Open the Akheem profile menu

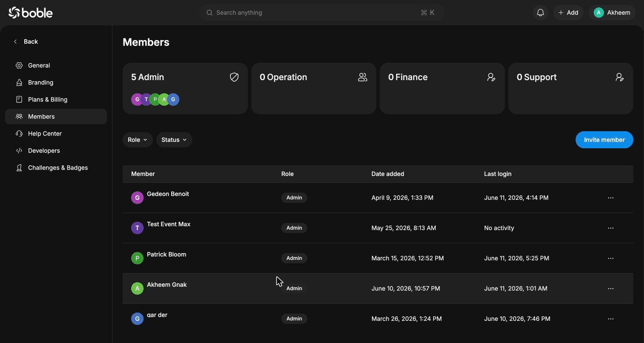click(x=612, y=13)
